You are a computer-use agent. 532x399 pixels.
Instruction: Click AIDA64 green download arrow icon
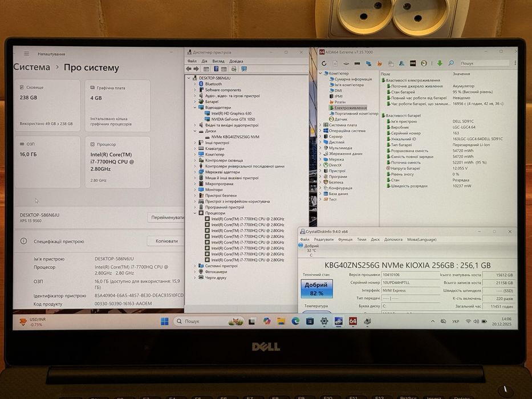click(x=440, y=63)
